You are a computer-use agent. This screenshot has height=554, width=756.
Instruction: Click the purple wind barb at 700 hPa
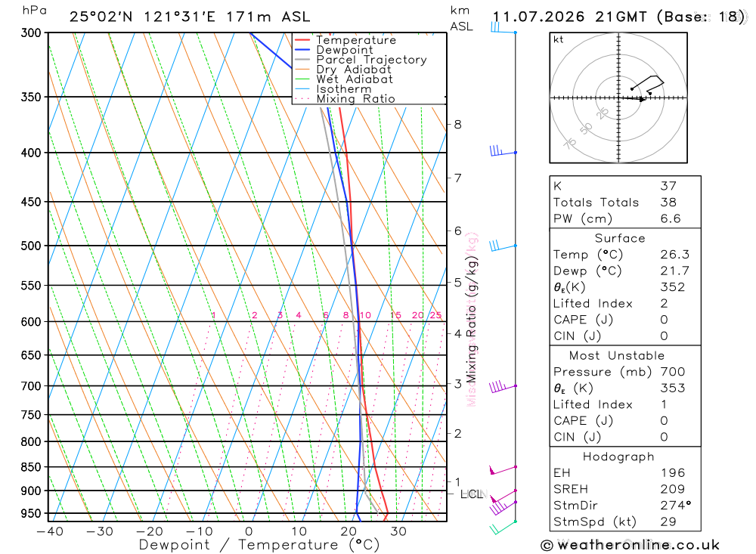(x=503, y=387)
